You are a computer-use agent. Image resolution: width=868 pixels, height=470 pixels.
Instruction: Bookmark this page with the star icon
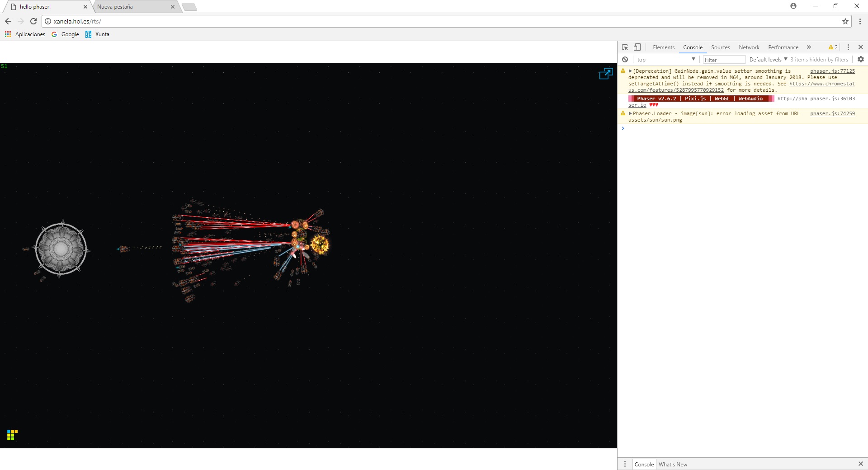click(x=845, y=21)
